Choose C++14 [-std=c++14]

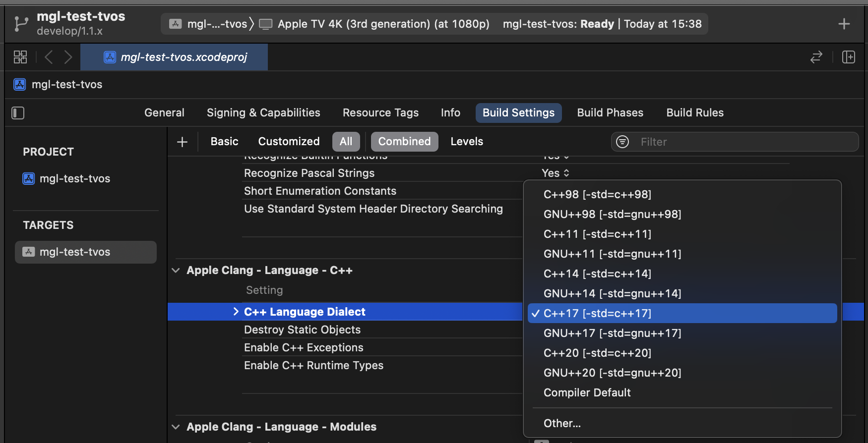(x=682, y=274)
